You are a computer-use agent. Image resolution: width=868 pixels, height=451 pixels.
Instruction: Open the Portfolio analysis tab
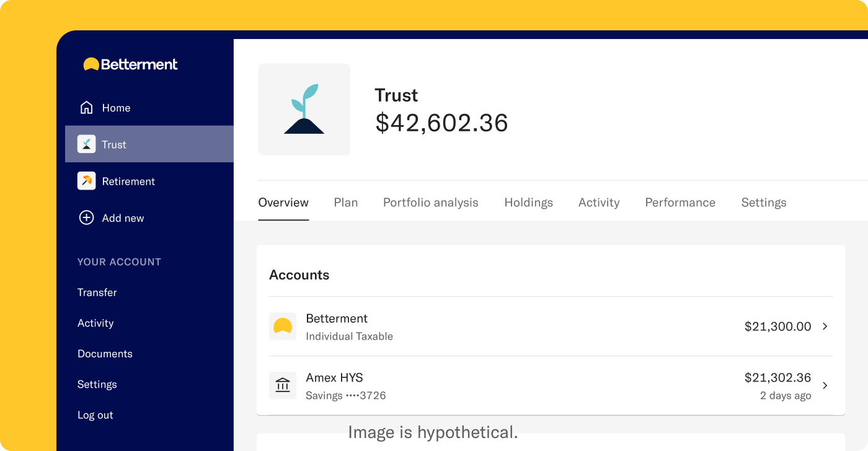430,202
